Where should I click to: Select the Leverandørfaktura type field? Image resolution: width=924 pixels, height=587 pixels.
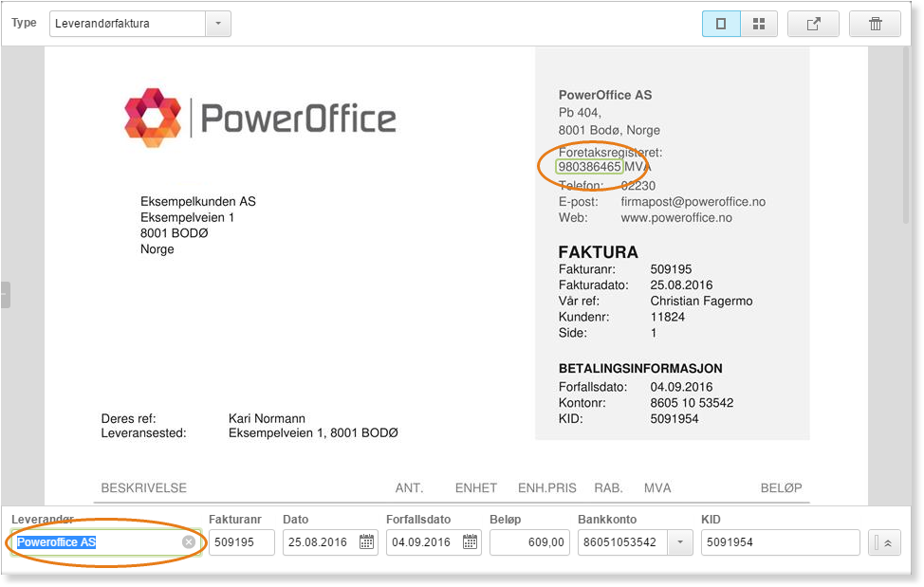[x=128, y=24]
